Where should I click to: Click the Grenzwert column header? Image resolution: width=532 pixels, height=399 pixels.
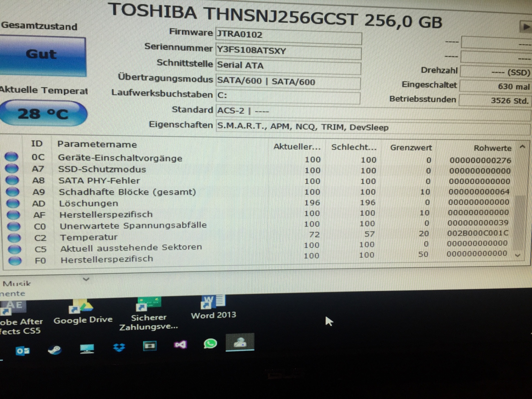click(x=411, y=148)
